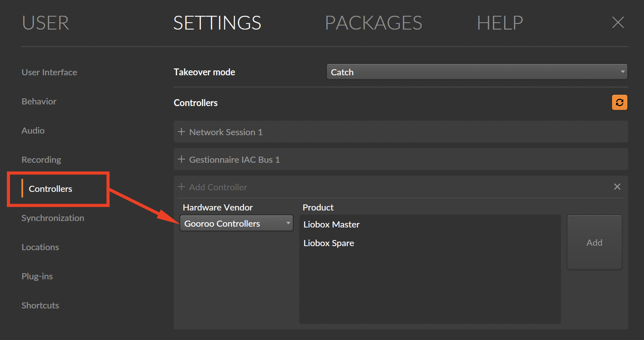Open User Interface settings

click(49, 72)
